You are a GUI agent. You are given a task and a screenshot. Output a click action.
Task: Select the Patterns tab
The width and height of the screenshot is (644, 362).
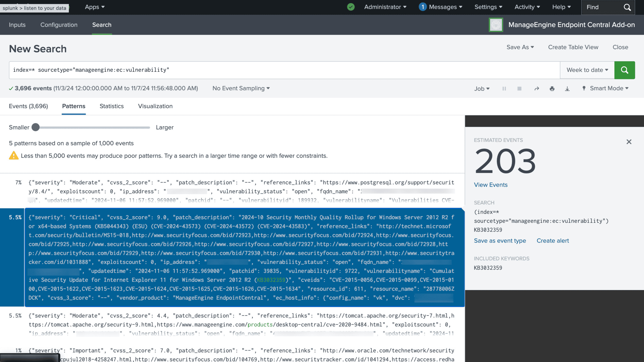74,106
